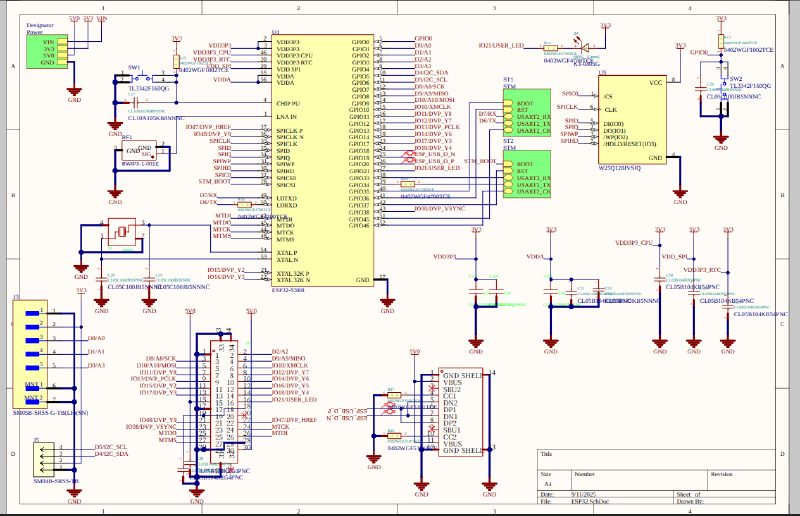Click the IO21/USER_LED net label by LED
Screen dimensions: 800x516
tap(501, 45)
